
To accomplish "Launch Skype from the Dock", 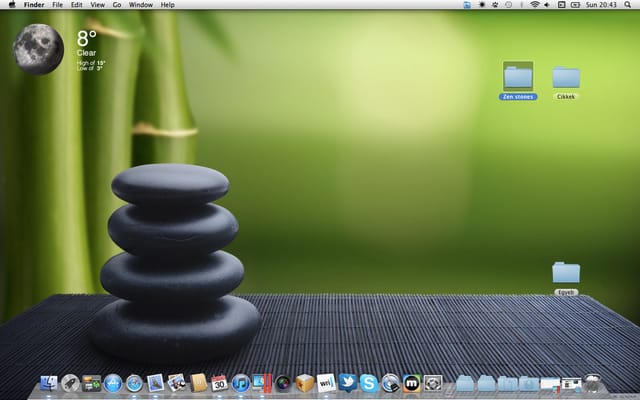I will [369, 384].
